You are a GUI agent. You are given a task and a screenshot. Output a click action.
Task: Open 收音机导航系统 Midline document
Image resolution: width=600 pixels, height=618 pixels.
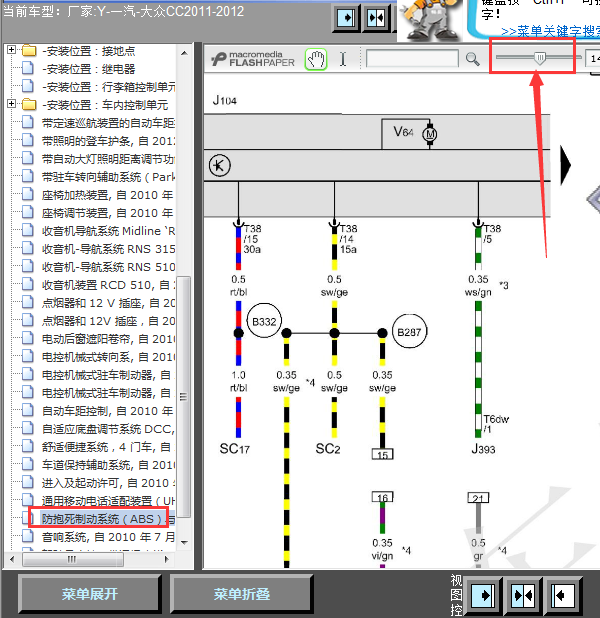[x=108, y=231]
